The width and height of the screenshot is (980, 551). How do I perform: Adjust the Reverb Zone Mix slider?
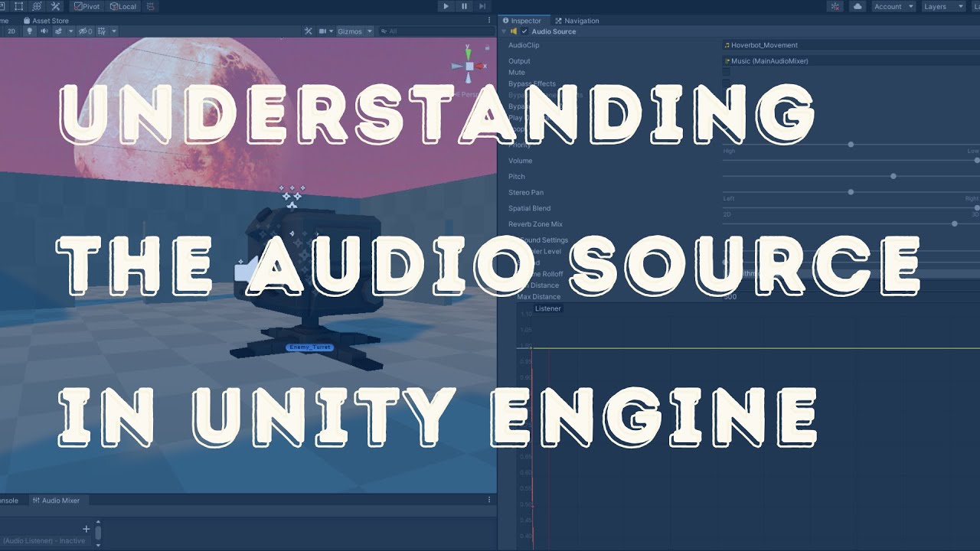coord(954,223)
